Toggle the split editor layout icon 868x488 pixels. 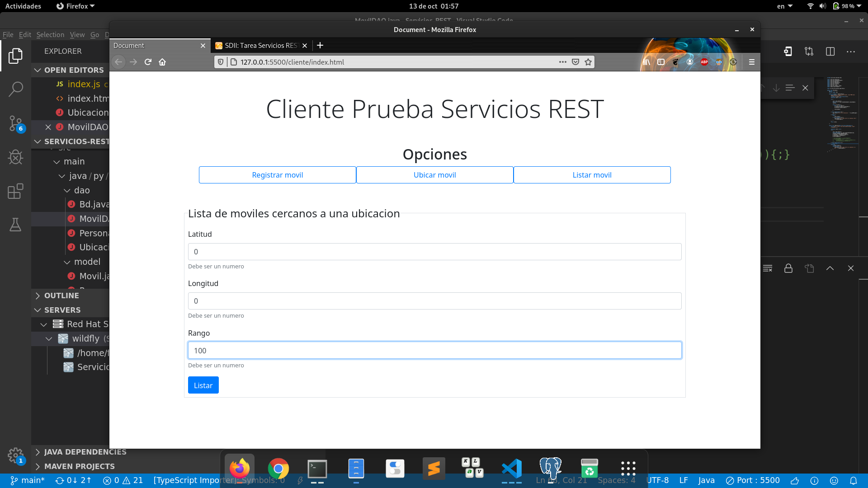[830, 52]
